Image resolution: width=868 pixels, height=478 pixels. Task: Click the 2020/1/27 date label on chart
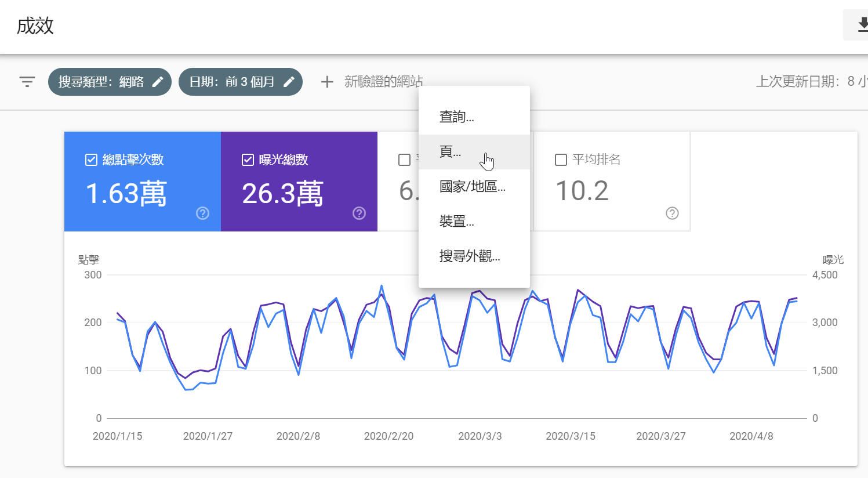pyautogui.click(x=208, y=436)
